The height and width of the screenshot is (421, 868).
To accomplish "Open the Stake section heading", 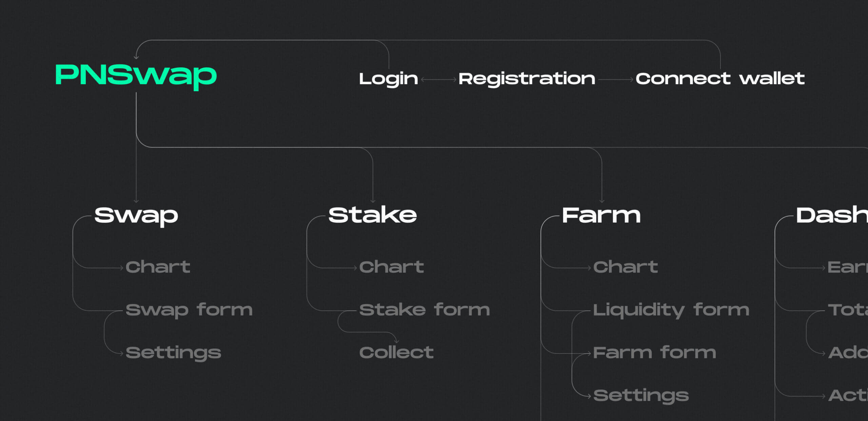I will (x=372, y=215).
